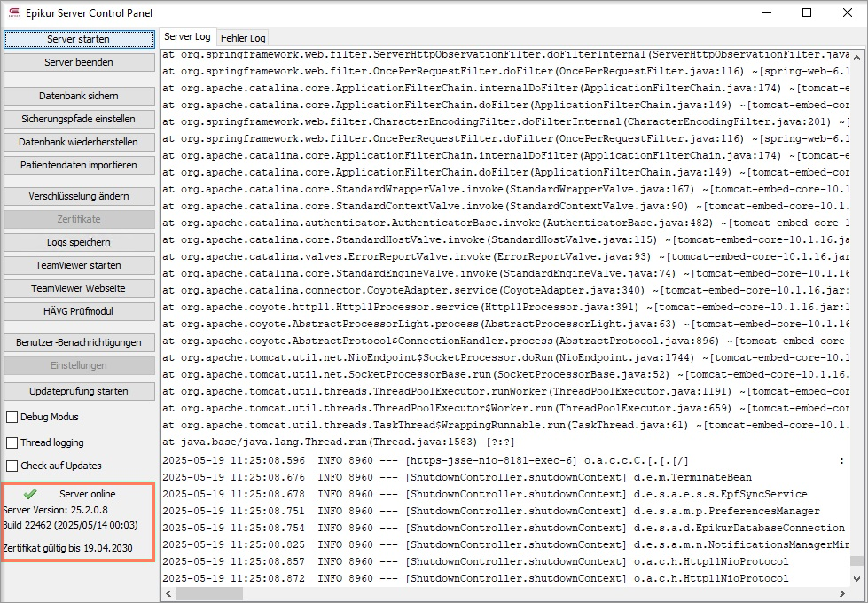This screenshot has height=603, width=868.
Task: Click the log's scroll down arrow
Action: tap(857, 579)
